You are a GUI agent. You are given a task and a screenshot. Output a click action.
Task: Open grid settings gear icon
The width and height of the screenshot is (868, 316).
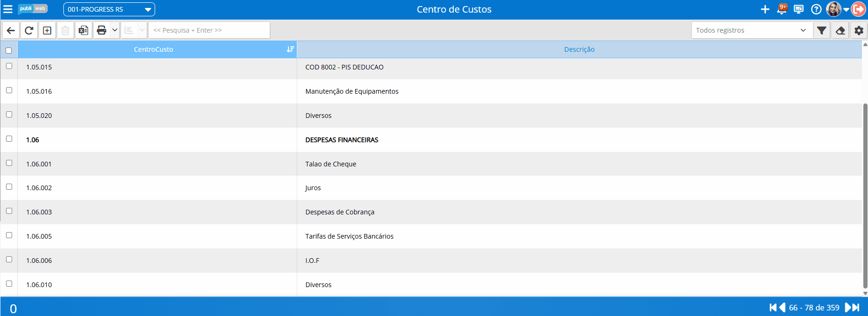pos(859,30)
